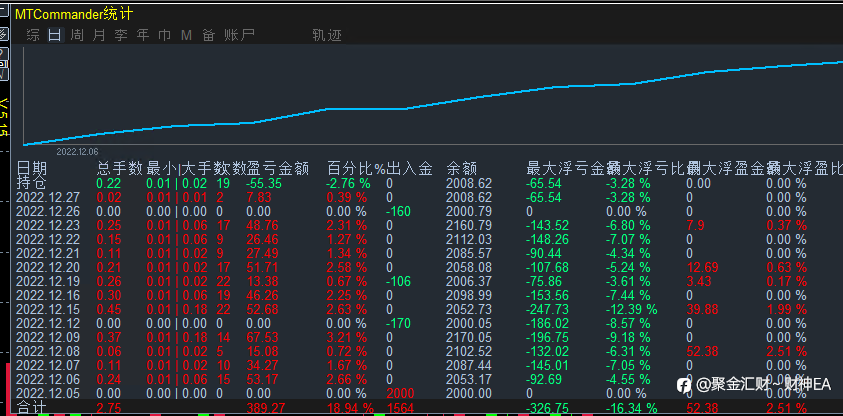843x416 pixels.
Task: Click the 2.75 total lots cell
Action: 109,408
